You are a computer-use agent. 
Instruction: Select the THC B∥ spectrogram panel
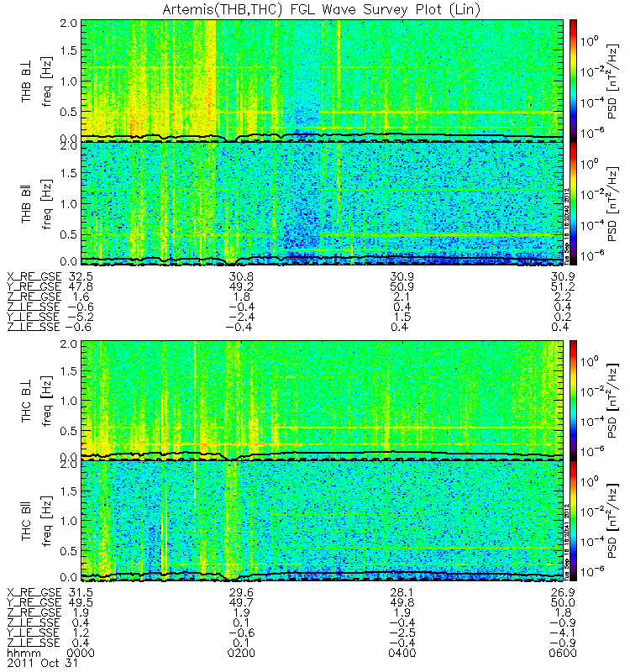322,521
